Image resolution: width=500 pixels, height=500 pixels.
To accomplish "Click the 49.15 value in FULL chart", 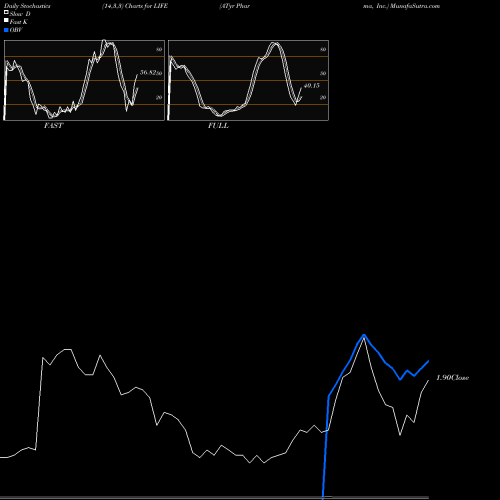I will [x=312, y=86].
